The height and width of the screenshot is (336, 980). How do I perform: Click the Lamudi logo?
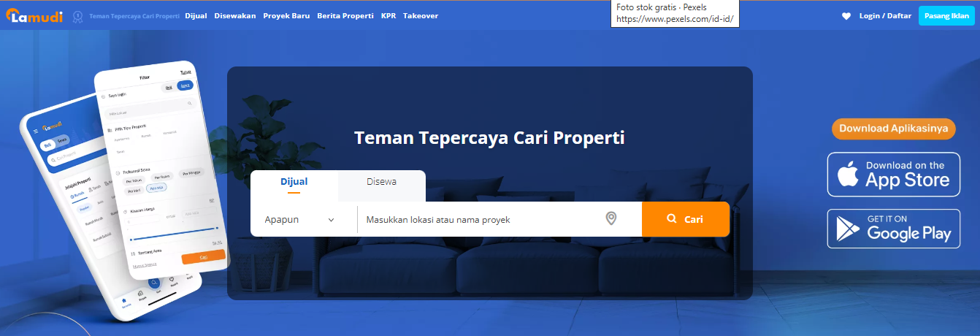(34, 15)
